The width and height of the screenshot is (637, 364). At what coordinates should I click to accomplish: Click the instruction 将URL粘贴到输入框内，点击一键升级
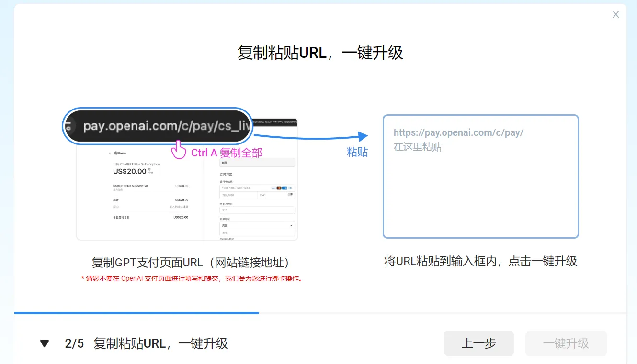(481, 261)
